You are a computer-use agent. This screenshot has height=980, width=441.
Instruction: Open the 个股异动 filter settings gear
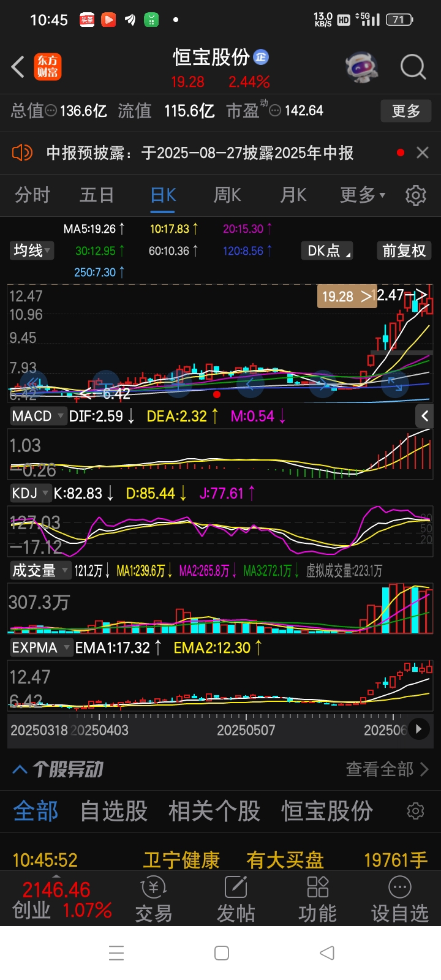pos(415,811)
